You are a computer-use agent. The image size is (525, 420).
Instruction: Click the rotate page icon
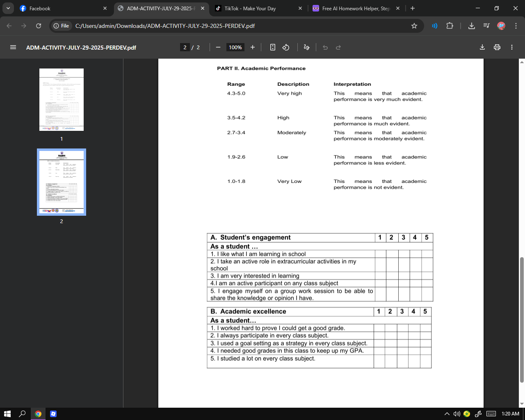(285, 47)
